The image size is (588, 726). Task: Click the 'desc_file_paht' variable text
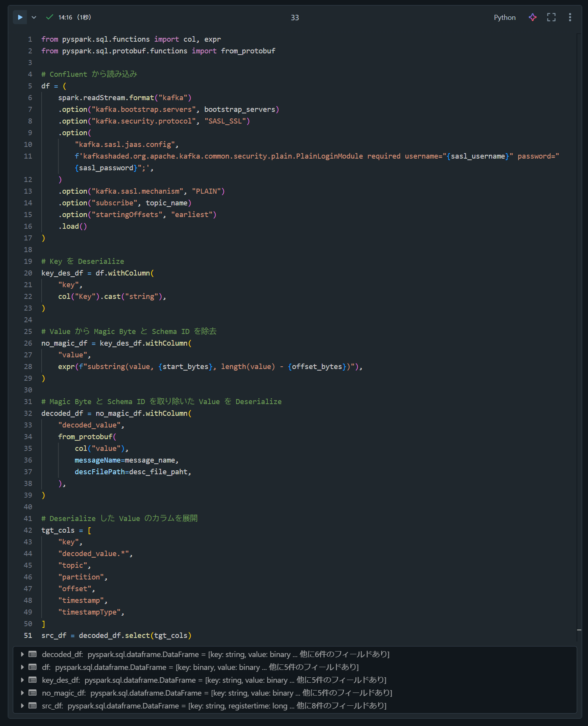point(158,472)
